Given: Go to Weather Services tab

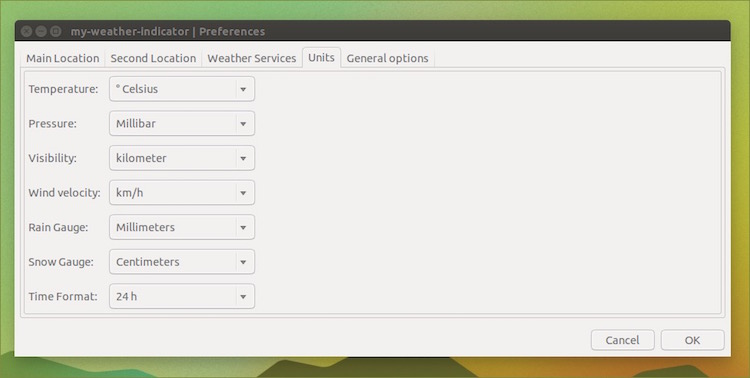Looking at the screenshot, I should coord(252,58).
